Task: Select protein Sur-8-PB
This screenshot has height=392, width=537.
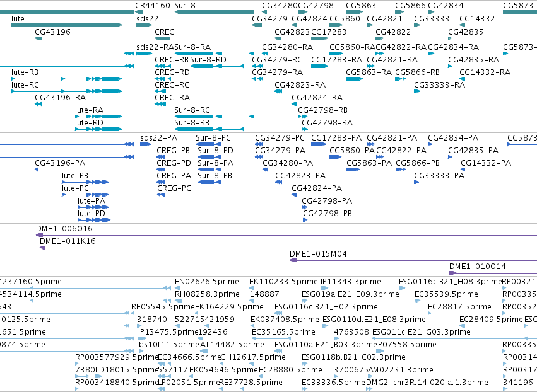Action: click(215, 176)
